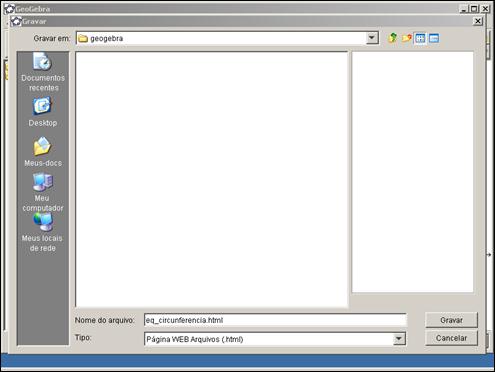495x372 pixels.
Task: Click the Cancelar button
Action: (451, 338)
